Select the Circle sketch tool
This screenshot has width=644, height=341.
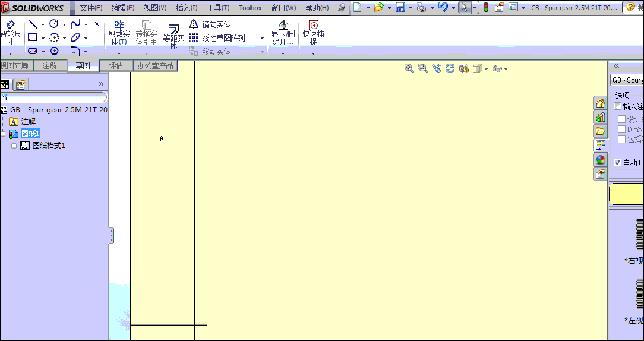54,24
